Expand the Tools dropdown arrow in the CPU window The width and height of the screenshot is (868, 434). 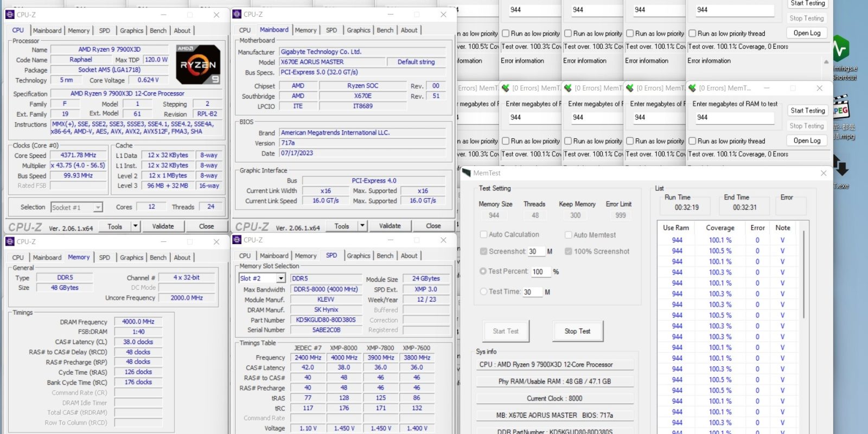click(136, 226)
